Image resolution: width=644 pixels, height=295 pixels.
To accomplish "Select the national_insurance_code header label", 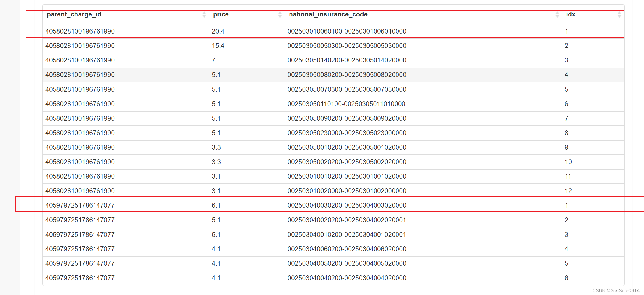I will [x=328, y=14].
